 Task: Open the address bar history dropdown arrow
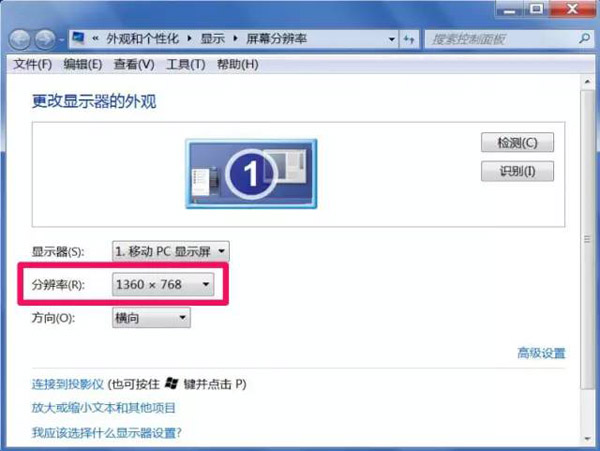click(x=391, y=39)
